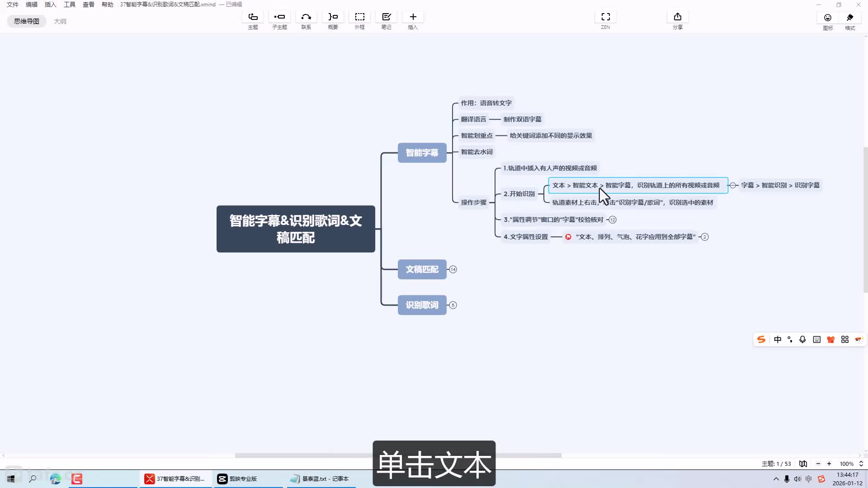The height and width of the screenshot is (488, 868).
Task: Add a 概要 summary via toolbar
Action: tap(333, 17)
